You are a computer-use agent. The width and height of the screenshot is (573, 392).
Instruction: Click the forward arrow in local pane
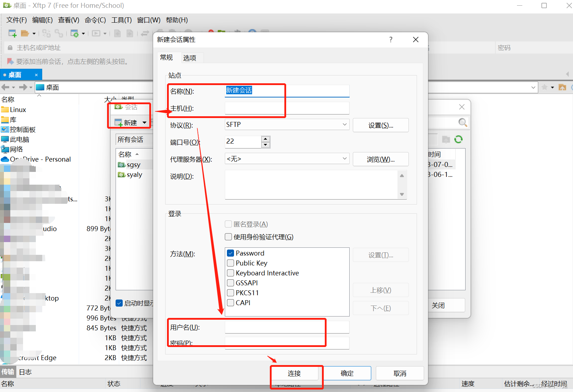coord(23,87)
